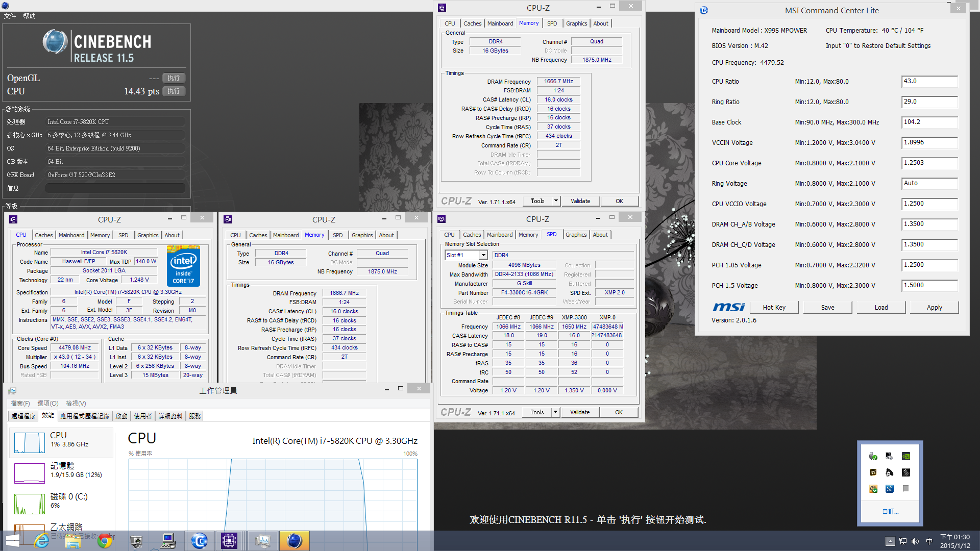980x551 pixels.
Task: Switch to 處理程序 tab in Task Manager
Action: (x=23, y=416)
